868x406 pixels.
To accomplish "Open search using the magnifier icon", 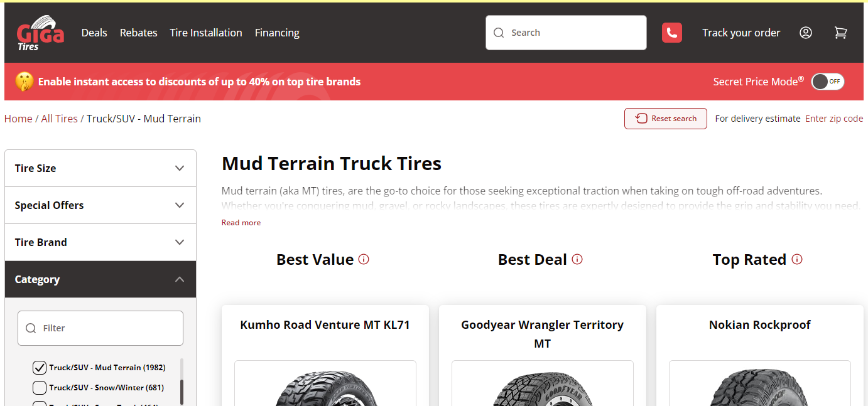I will pyautogui.click(x=499, y=32).
